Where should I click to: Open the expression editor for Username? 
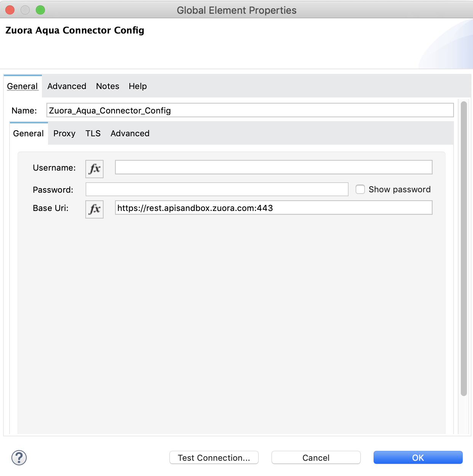(x=94, y=169)
